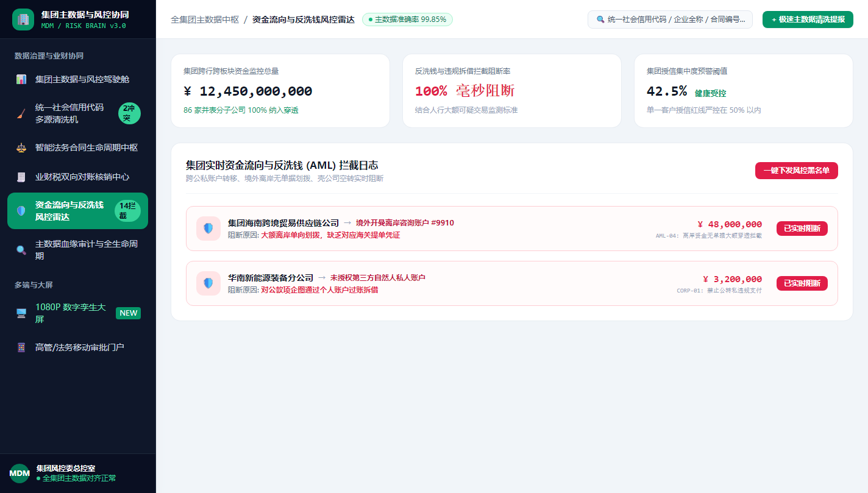Click 境外开曼离岸咨询账户 #9910 target text
The width and height of the screenshot is (868, 493).
(x=405, y=223)
